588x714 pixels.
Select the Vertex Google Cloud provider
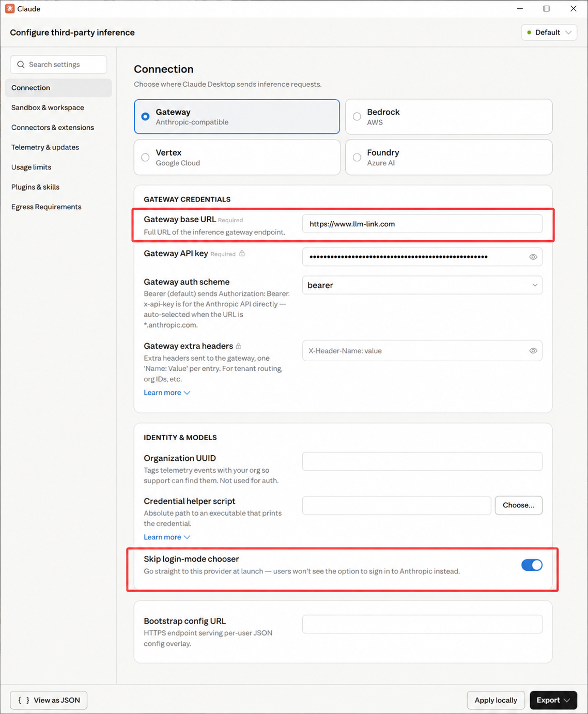click(237, 158)
